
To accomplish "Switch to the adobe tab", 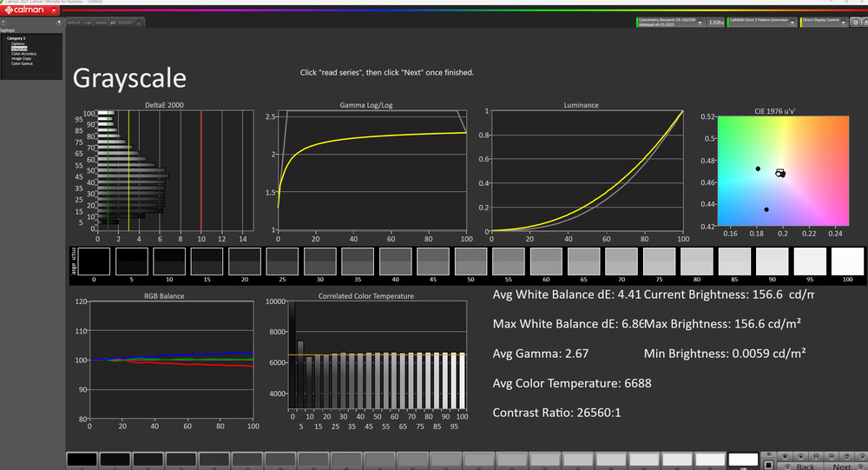I will (x=102, y=22).
